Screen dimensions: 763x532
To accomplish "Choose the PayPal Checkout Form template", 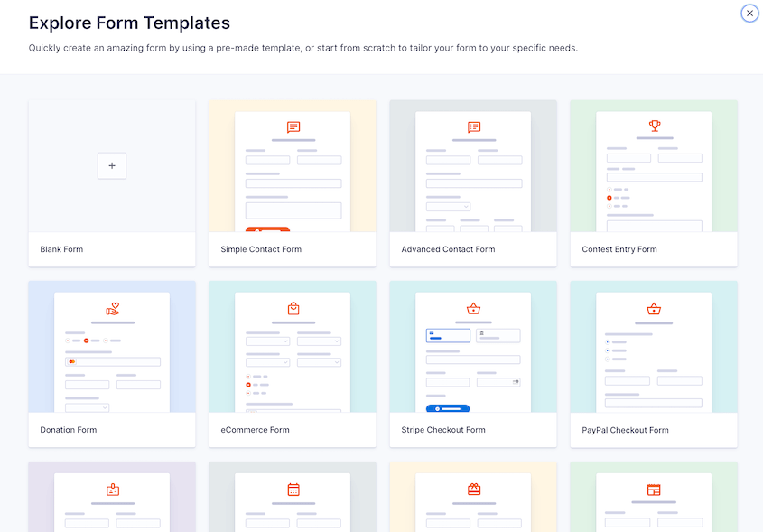I will coord(653,361).
